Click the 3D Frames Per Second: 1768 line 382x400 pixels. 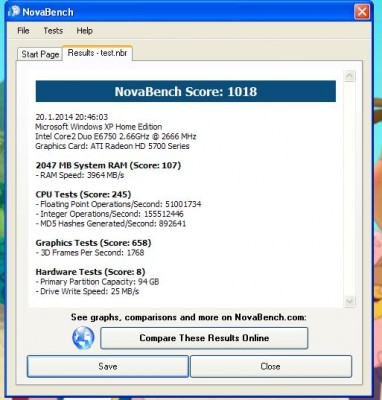(90, 253)
